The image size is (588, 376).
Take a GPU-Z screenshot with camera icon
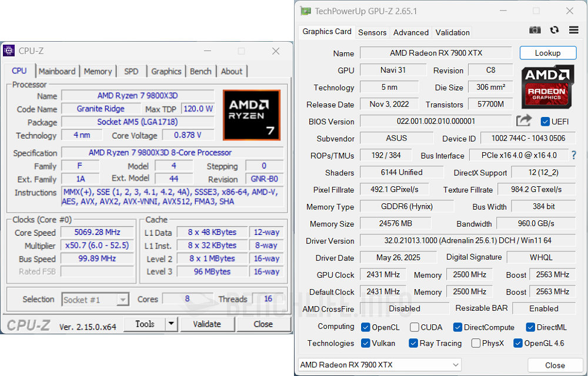[534, 30]
